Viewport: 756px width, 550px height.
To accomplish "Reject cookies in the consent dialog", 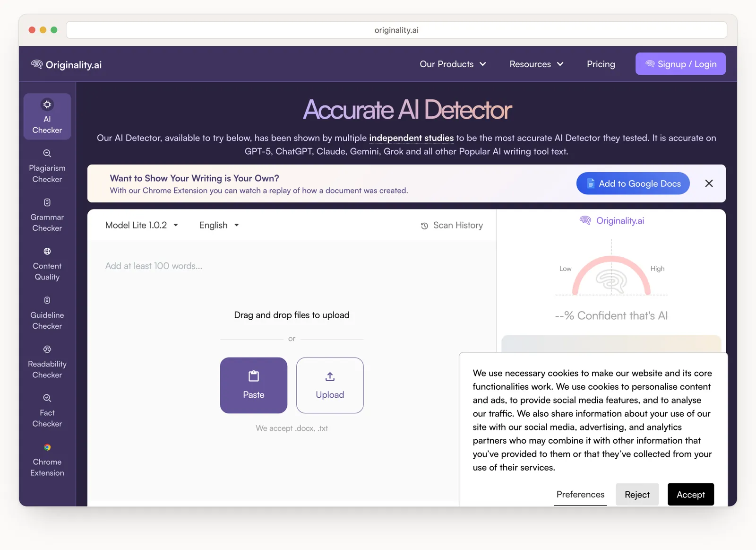I will click(637, 494).
